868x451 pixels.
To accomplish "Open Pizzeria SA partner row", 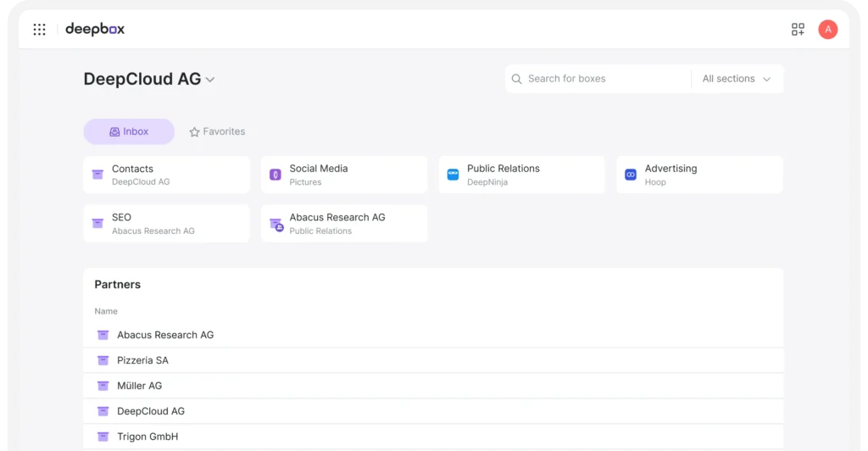I will pyautogui.click(x=142, y=360).
